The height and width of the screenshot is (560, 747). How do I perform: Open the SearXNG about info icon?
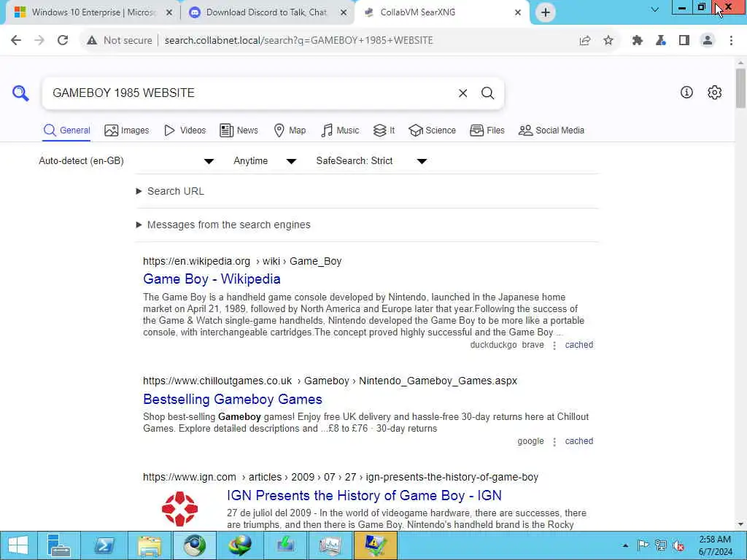[686, 93]
